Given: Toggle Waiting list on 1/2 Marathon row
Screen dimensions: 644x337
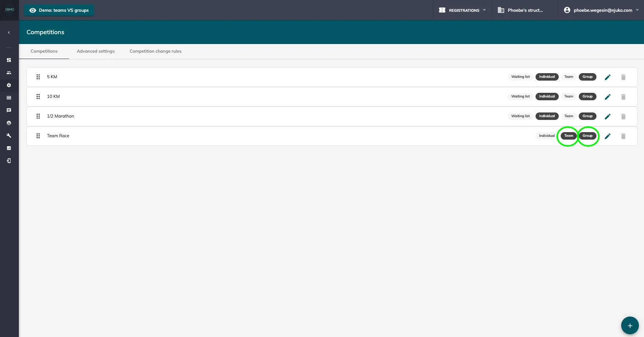Looking at the screenshot, I should pyautogui.click(x=520, y=116).
